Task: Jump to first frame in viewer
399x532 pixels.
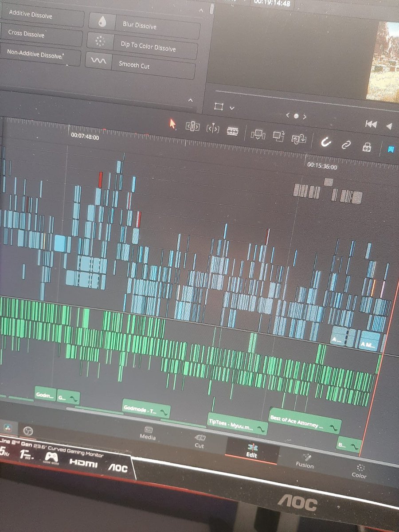Action: 371,124
